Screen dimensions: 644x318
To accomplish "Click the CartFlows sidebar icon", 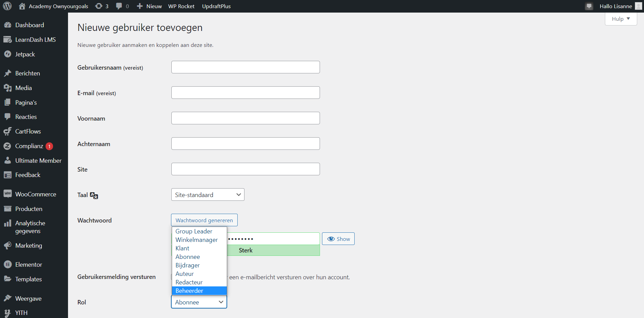I will point(7,131).
